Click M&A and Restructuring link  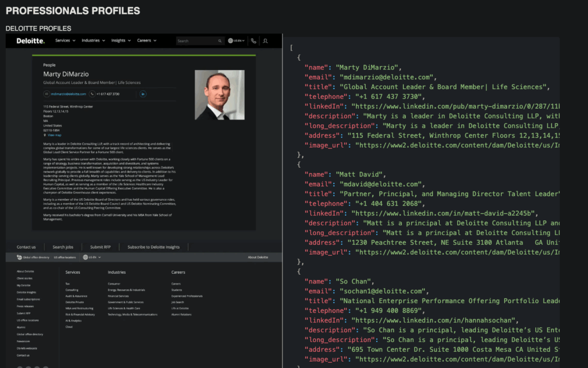coord(79,308)
